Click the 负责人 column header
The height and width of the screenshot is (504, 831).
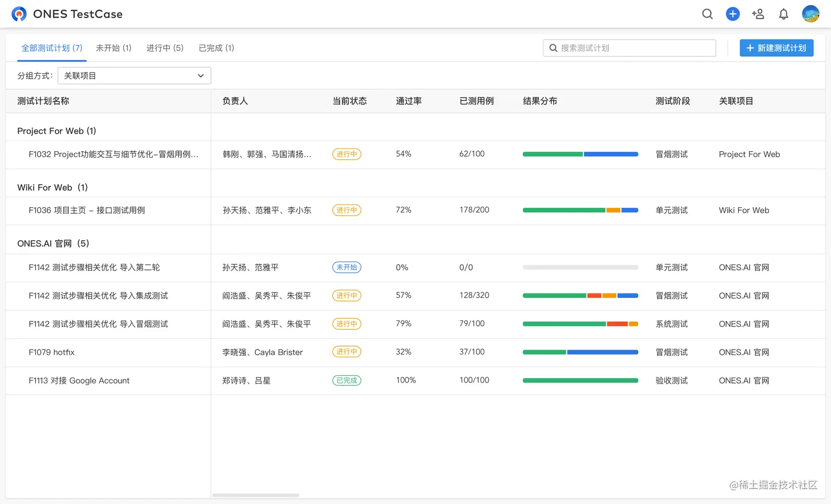[235, 101]
